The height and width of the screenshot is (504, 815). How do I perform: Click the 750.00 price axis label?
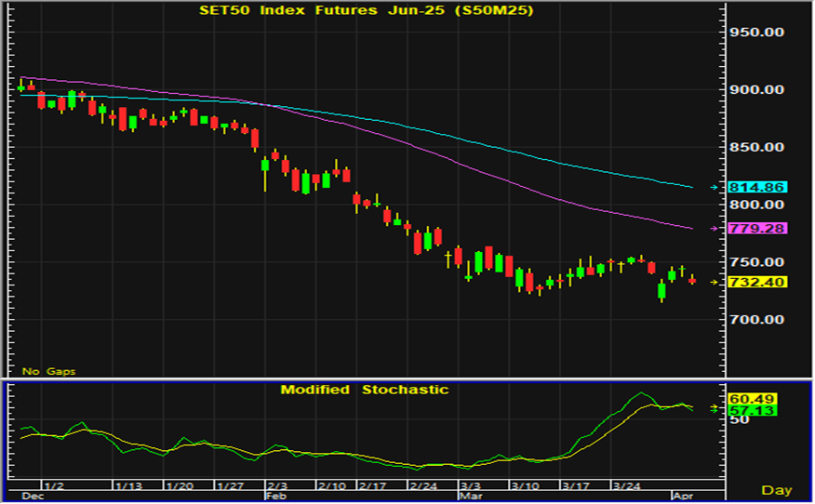coord(756,262)
